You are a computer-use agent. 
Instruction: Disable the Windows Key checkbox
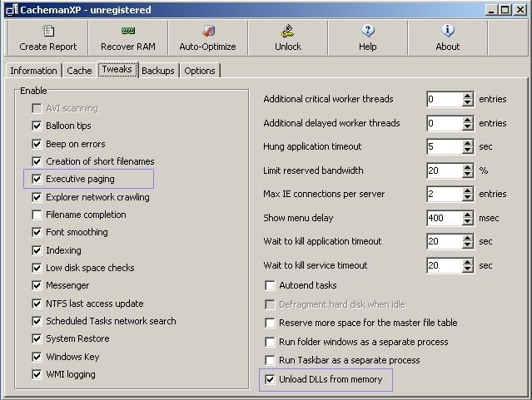pos(37,357)
